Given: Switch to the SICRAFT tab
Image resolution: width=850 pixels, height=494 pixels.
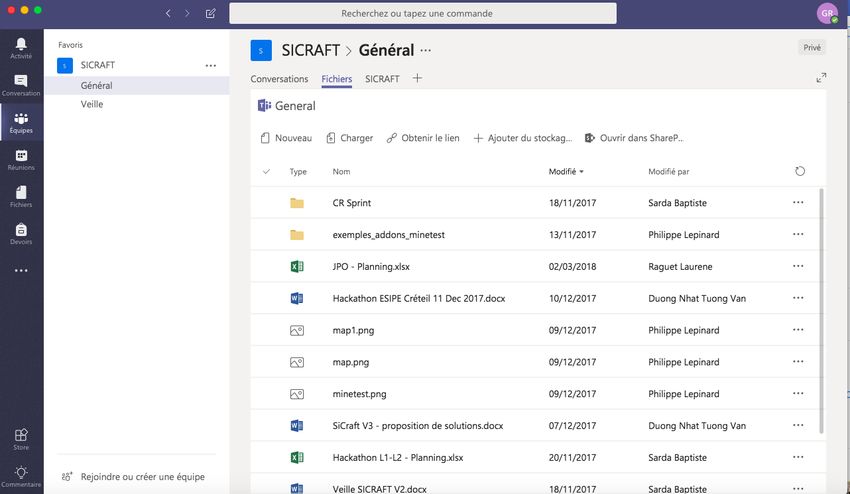Looking at the screenshot, I should (x=382, y=79).
